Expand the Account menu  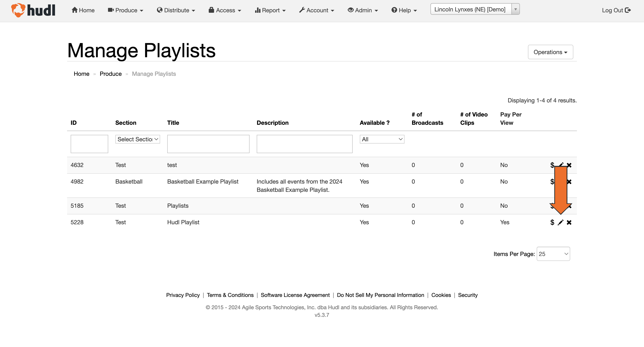coord(317,10)
